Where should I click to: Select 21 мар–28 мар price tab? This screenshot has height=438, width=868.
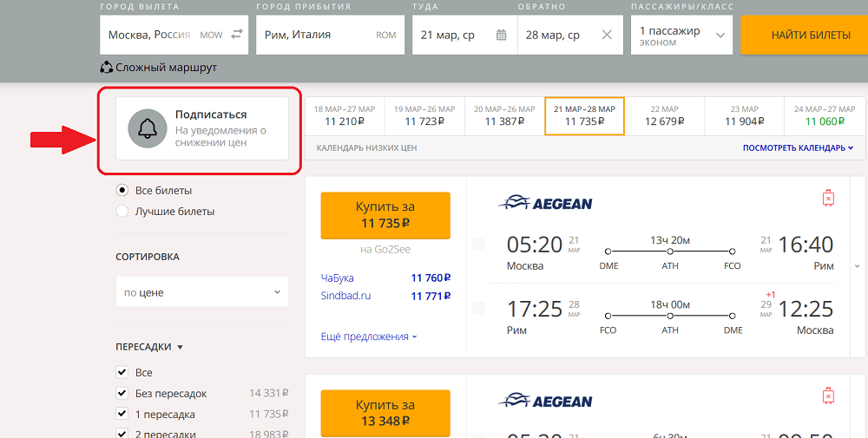pyautogui.click(x=584, y=115)
